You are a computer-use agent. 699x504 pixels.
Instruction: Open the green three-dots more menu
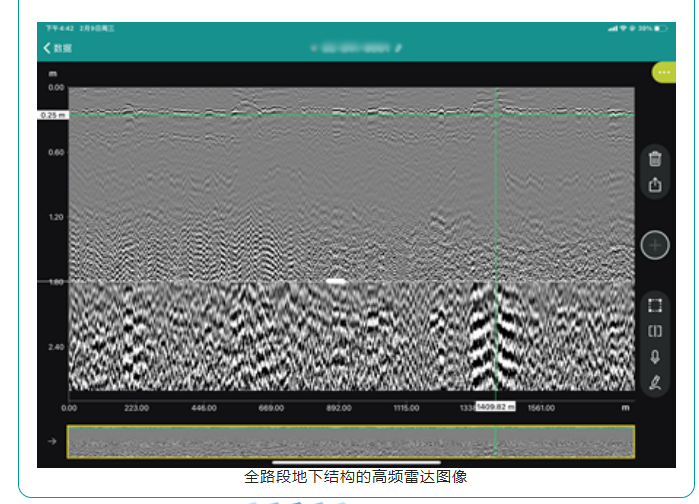pyautogui.click(x=662, y=73)
